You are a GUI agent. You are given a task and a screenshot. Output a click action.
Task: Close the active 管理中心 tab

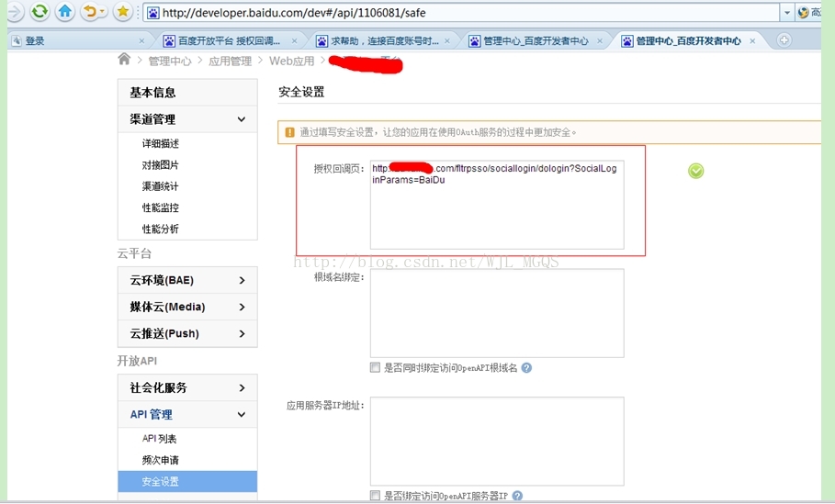752,41
